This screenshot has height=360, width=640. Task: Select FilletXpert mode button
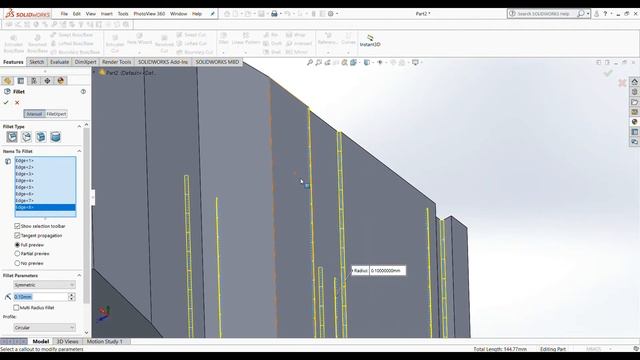[56, 114]
